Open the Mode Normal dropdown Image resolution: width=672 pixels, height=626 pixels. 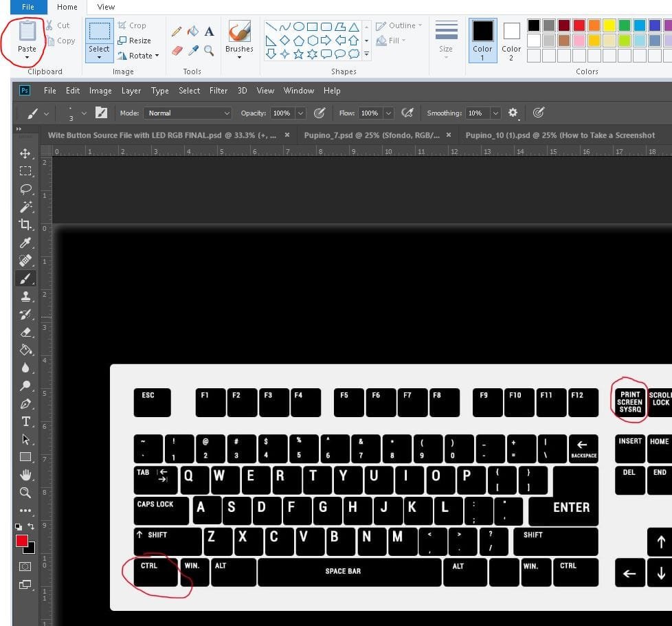coord(188,113)
